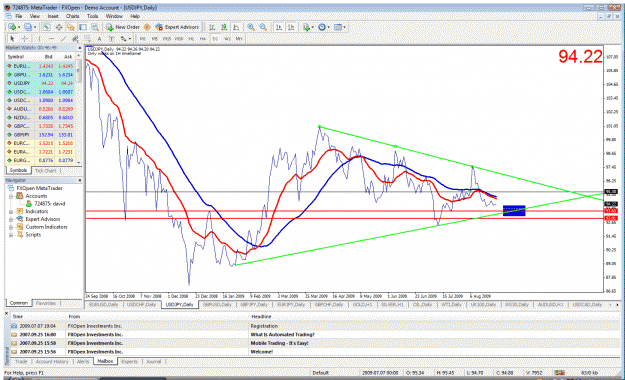This screenshot has width=625, height=380.
Task: Select the Trendline drawing tool
Action: click(63, 39)
